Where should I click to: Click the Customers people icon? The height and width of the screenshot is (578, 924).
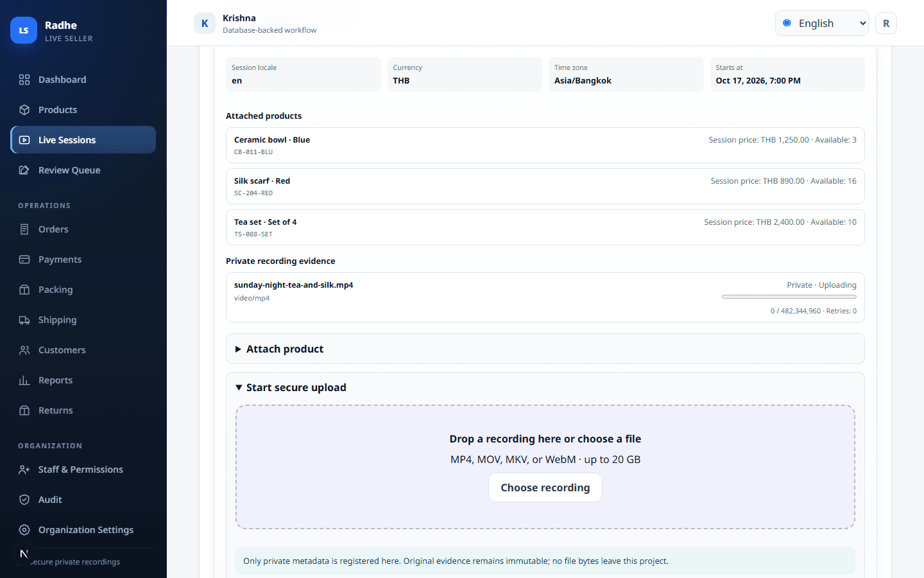coord(24,350)
